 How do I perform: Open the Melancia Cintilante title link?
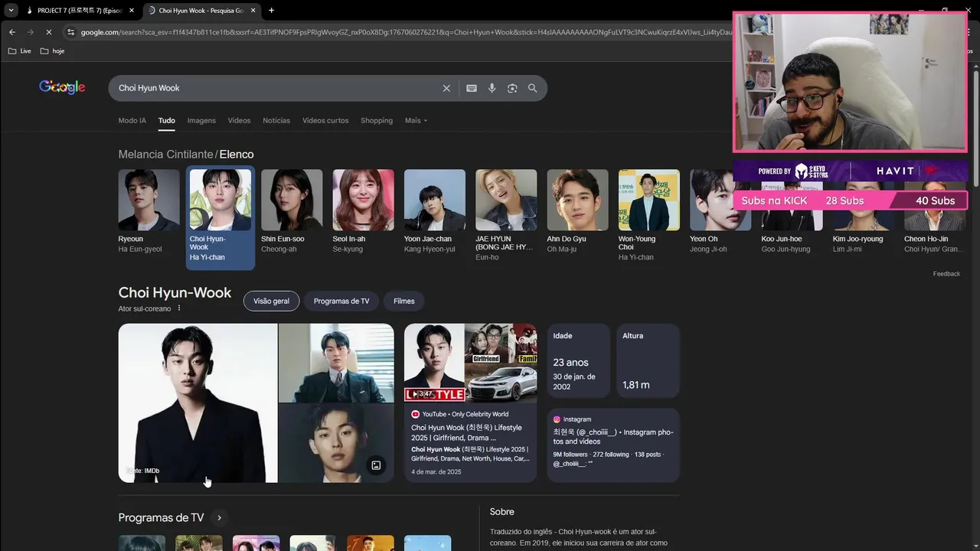click(x=165, y=155)
